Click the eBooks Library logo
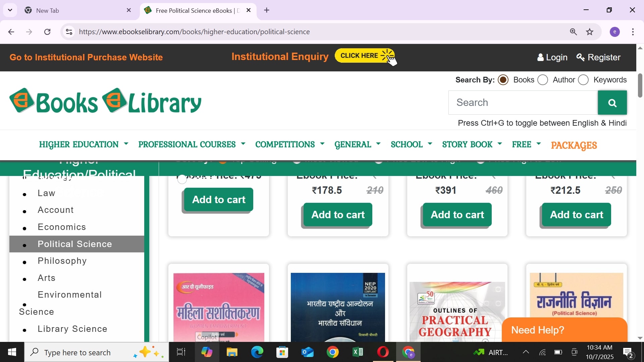Image resolution: width=644 pixels, height=362 pixels. coord(105,101)
